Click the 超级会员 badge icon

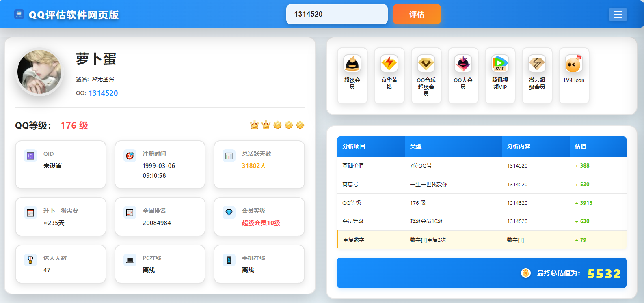point(352,64)
